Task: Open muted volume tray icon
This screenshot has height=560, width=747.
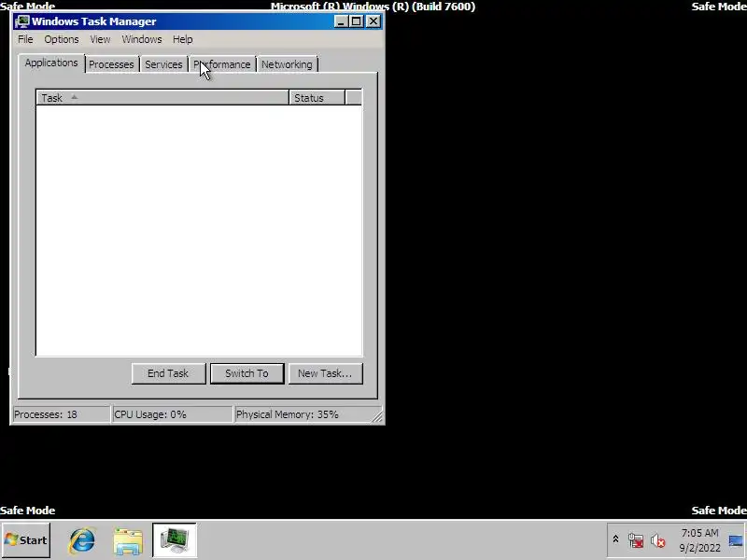Action: (657, 540)
